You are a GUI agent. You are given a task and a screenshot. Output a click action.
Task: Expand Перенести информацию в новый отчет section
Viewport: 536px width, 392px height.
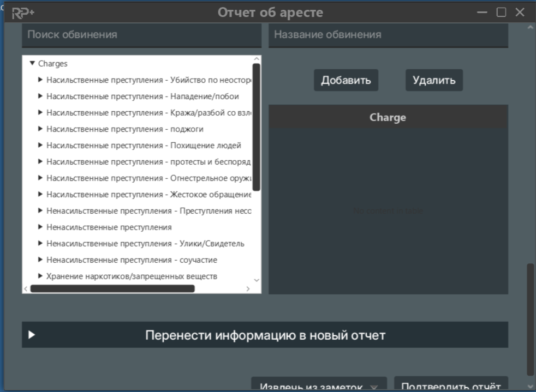click(32, 335)
